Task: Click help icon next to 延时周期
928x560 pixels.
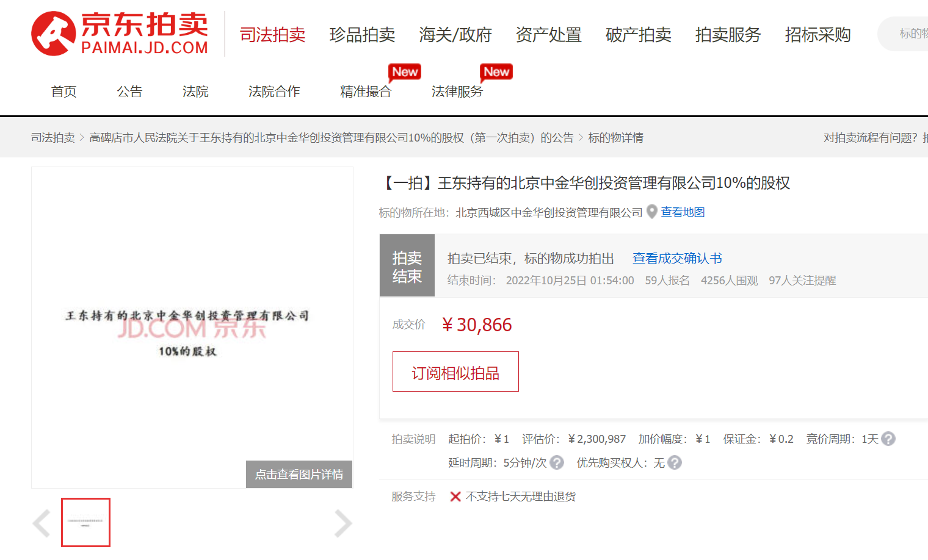Action: click(x=557, y=462)
